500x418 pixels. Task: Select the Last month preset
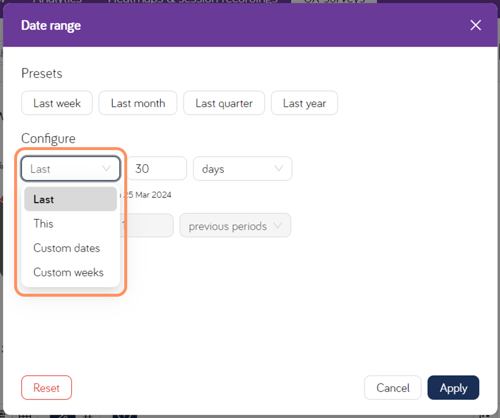click(x=138, y=103)
